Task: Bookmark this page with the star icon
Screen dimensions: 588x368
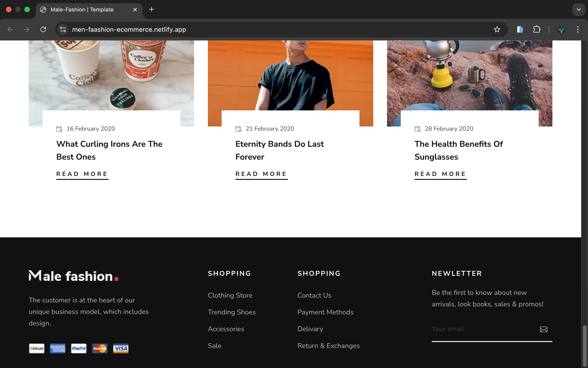Action: click(497, 29)
